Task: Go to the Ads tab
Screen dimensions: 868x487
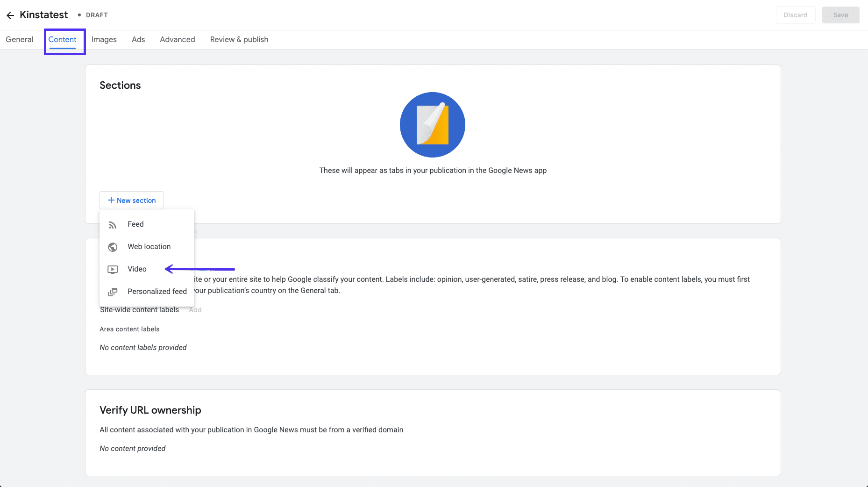Action: (138, 40)
